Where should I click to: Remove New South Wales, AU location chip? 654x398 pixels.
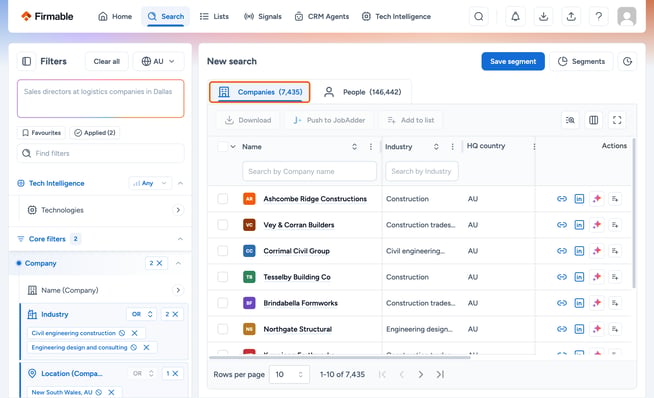tap(111, 392)
